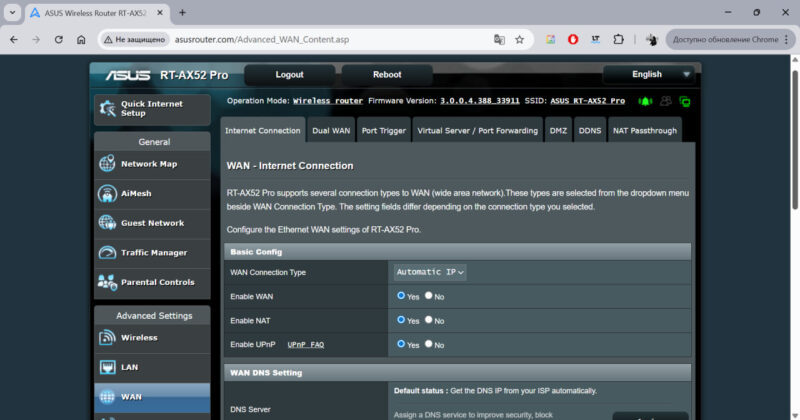Click the ASUS logo

(x=128, y=75)
